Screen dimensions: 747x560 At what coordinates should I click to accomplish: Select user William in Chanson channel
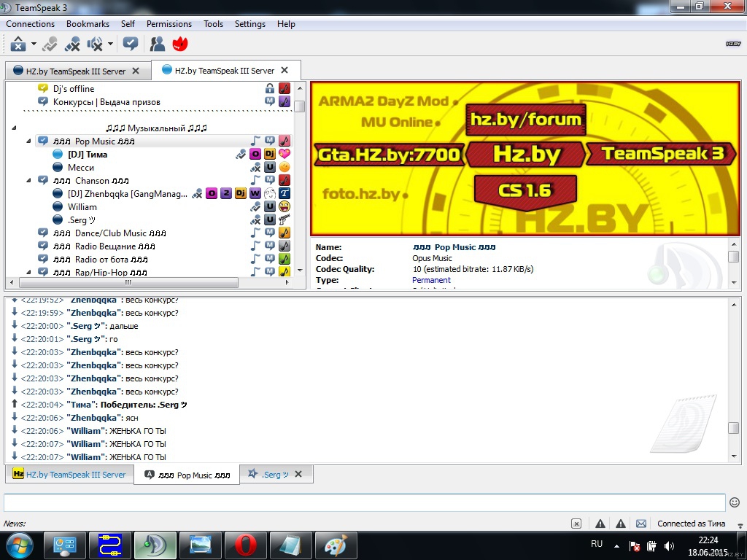pos(82,206)
